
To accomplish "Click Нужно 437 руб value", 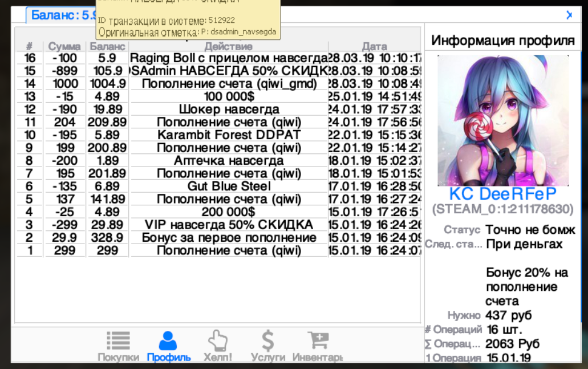I will 509,315.
